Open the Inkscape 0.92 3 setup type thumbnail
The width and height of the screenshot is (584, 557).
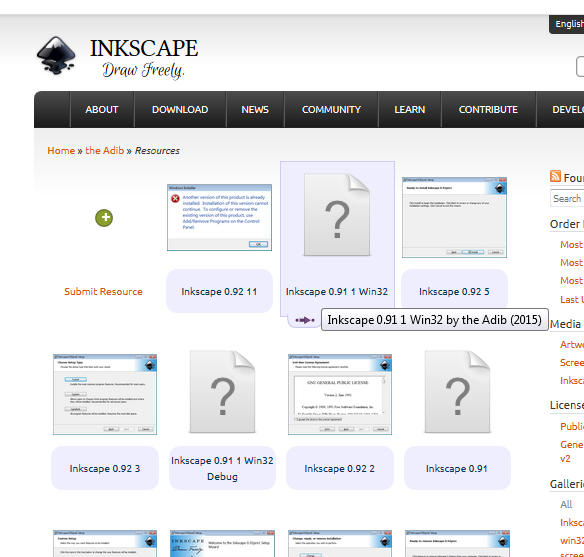105,394
